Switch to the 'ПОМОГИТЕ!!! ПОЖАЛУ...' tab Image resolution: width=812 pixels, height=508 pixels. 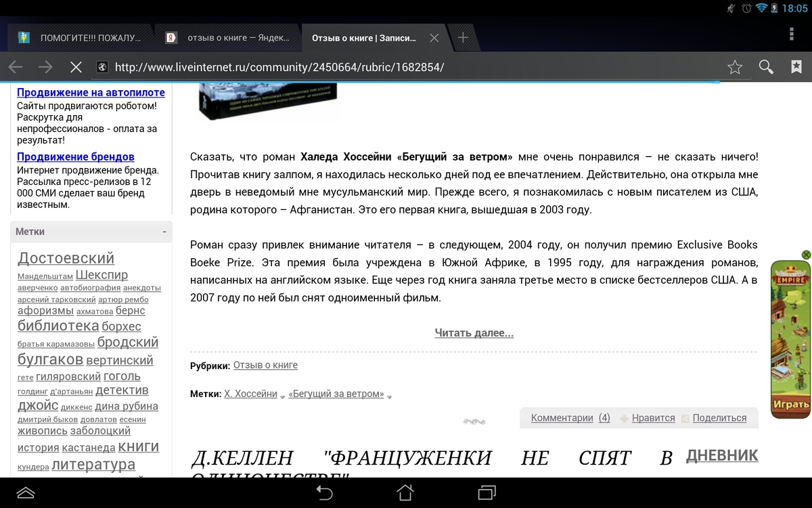pyautogui.click(x=81, y=38)
